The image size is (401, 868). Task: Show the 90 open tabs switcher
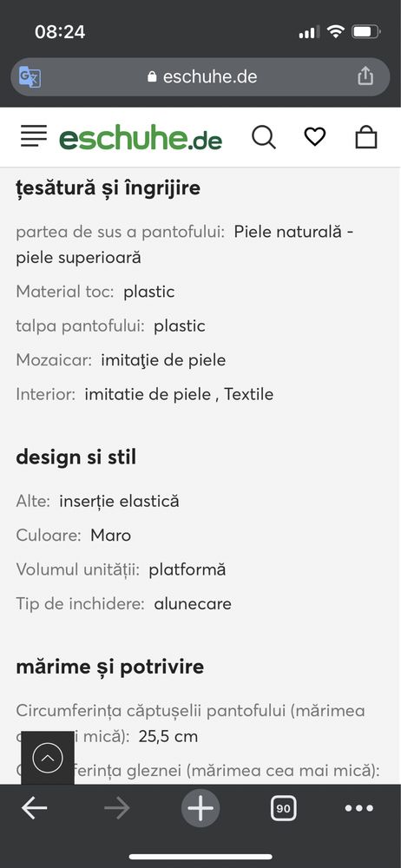[284, 809]
